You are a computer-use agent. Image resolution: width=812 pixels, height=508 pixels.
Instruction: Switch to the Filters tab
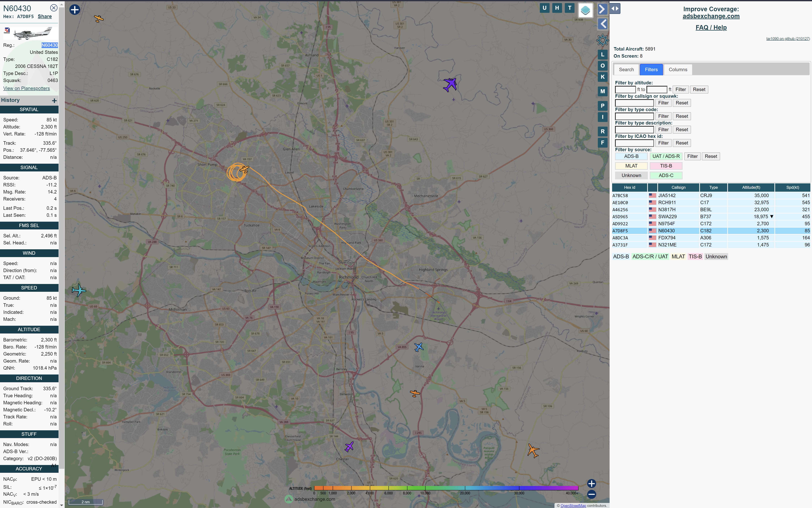pos(651,70)
